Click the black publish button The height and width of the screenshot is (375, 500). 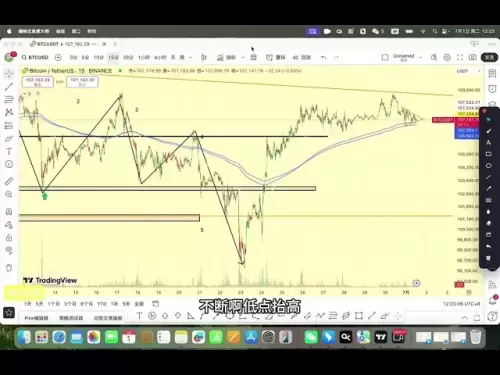point(489,57)
